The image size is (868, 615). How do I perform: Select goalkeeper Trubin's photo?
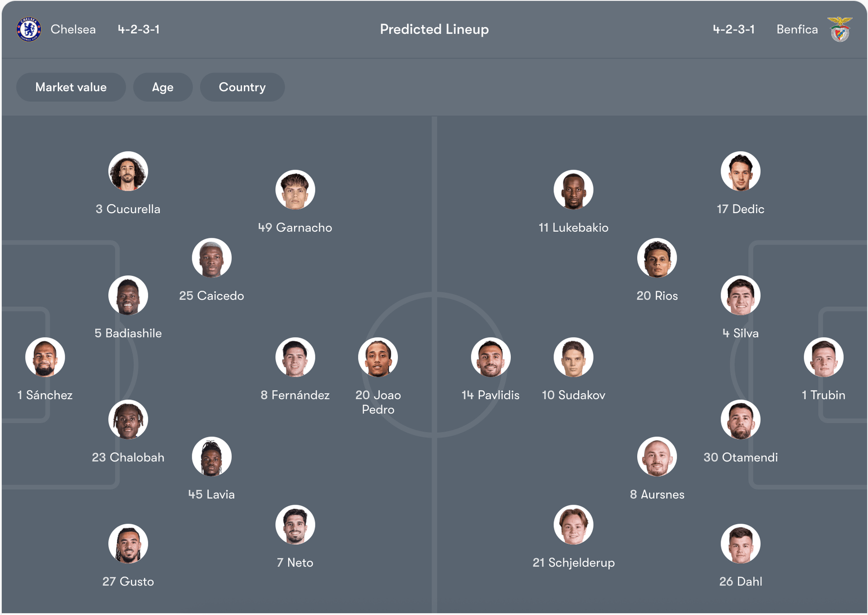(x=823, y=358)
